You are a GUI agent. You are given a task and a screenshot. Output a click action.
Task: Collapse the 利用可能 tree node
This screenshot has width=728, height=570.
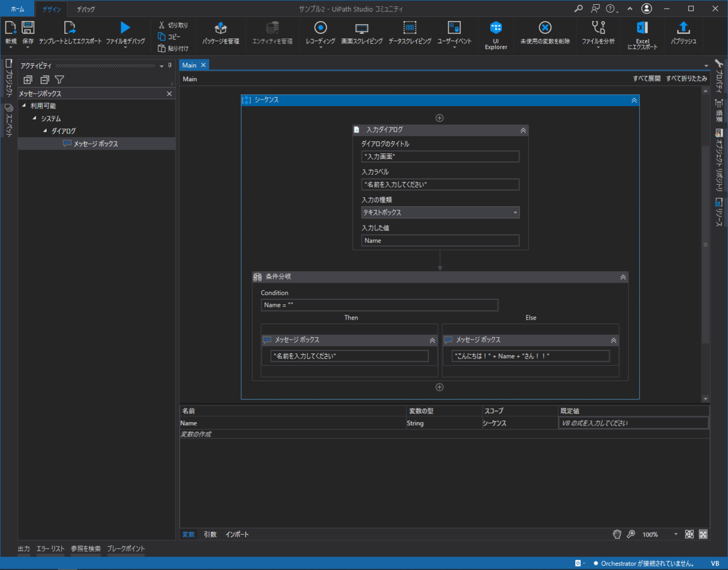point(25,106)
